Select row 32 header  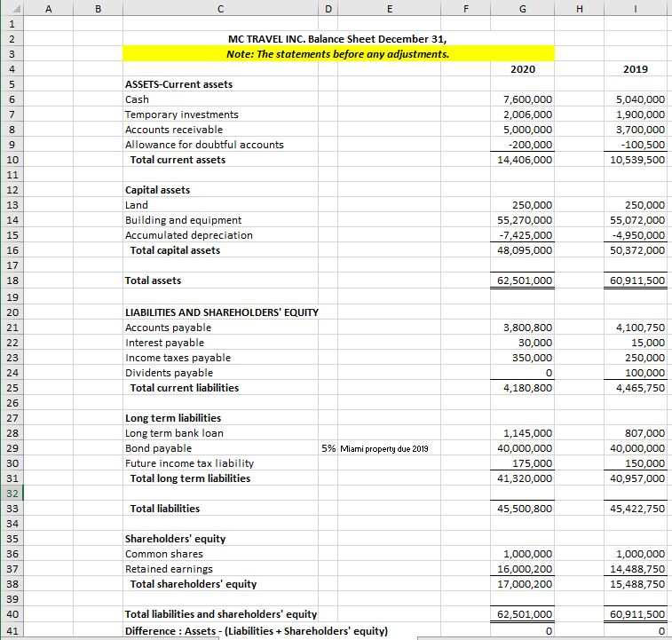pyautogui.click(x=12, y=494)
